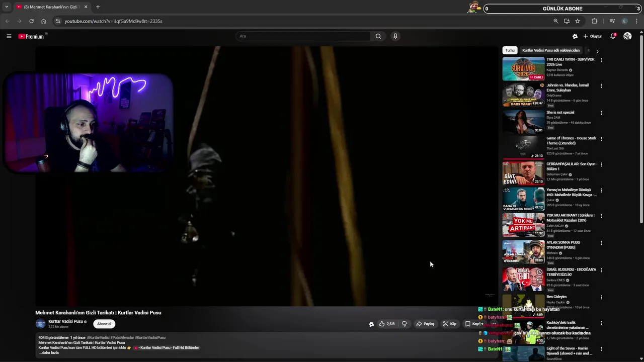
Task: Close the Mehmet Karahanlı YouTube tab
Action: (x=86, y=7)
